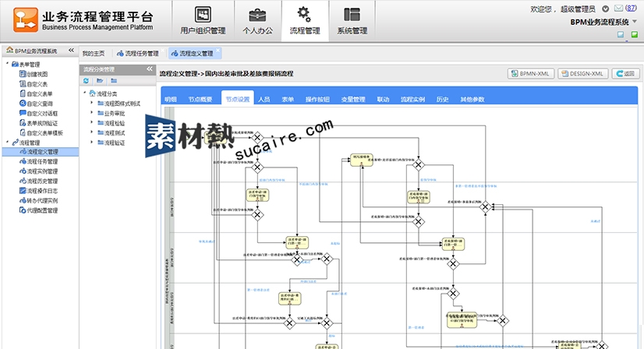
Task: Switch to 流程任务管理 page tab
Action: click(138, 54)
